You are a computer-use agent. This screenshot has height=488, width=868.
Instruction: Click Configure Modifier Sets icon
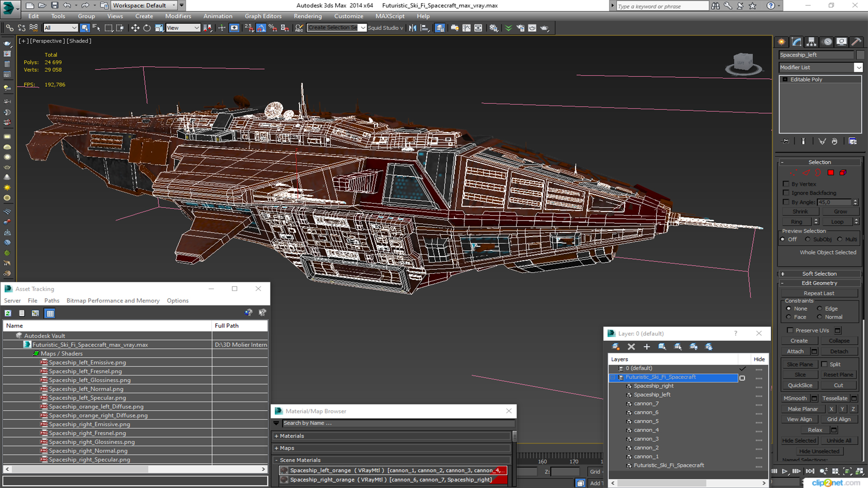pyautogui.click(x=853, y=141)
